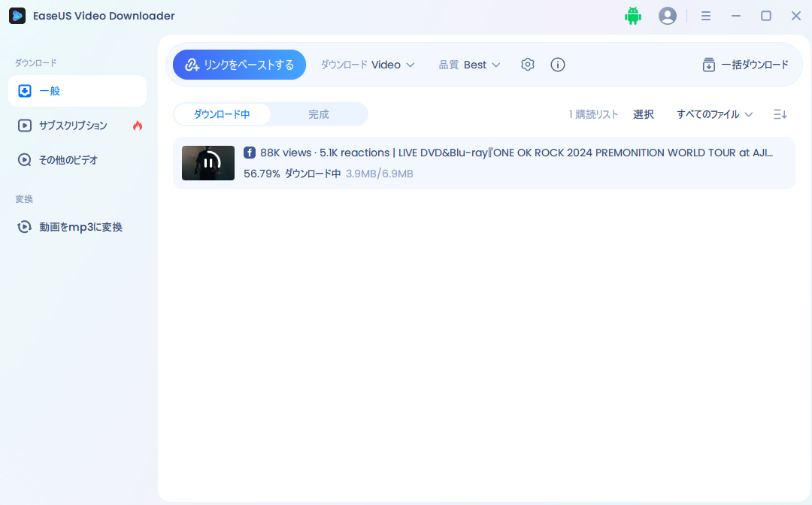This screenshot has height=505, width=812.
Task: Open the user account profile icon
Action: click(668, 15)
